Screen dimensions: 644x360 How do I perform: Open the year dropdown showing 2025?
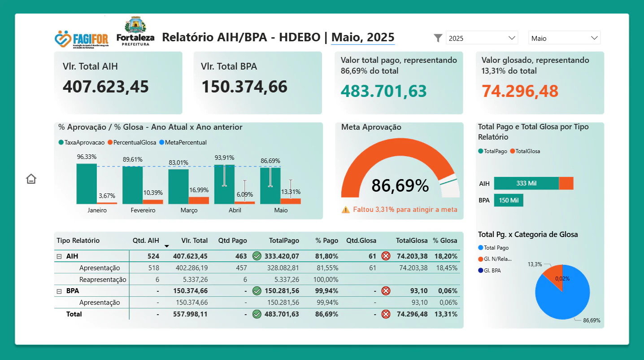482,38
